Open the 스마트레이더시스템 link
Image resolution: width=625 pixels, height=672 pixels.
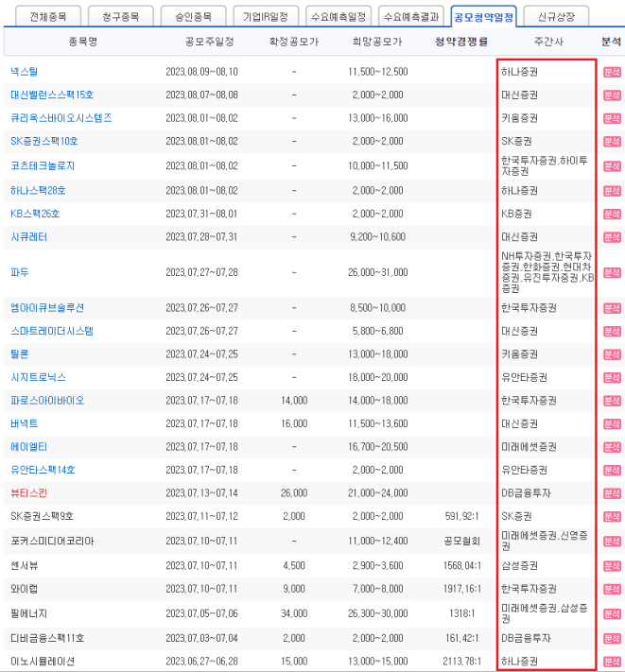pos(52,331)
